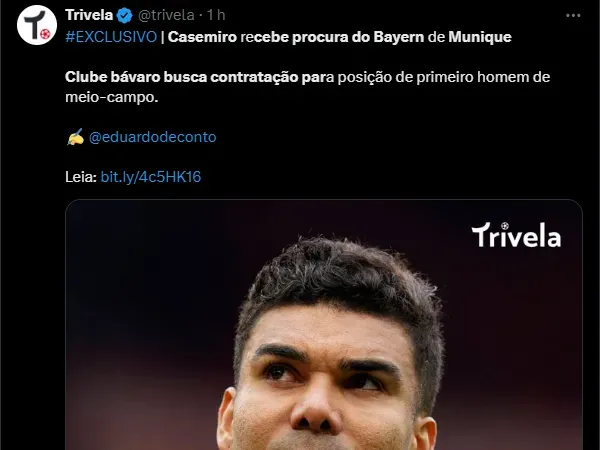Click the Trivela logo inside the photo
The height and width of the screenshot is (450, 600).
(516, 235)
